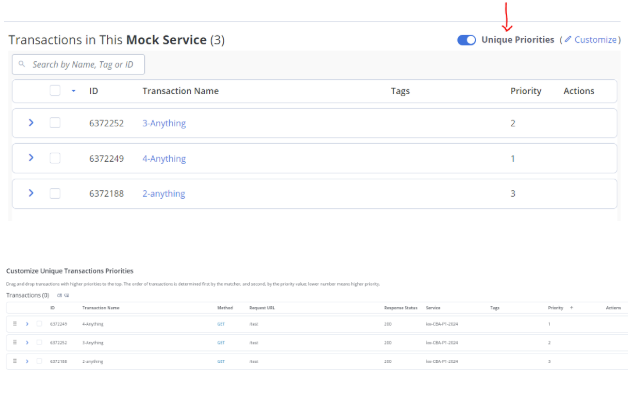Grab the drag handle of 4-Anything in Customize table
This screenshot has width=642, height=398.
pos(15,323)
